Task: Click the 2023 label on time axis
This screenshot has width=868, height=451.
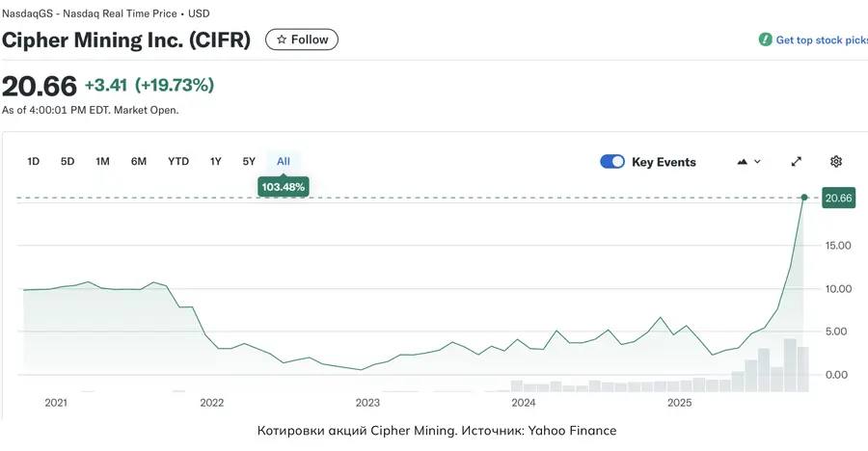Action: pyautogui.click(x=367, y=403)
